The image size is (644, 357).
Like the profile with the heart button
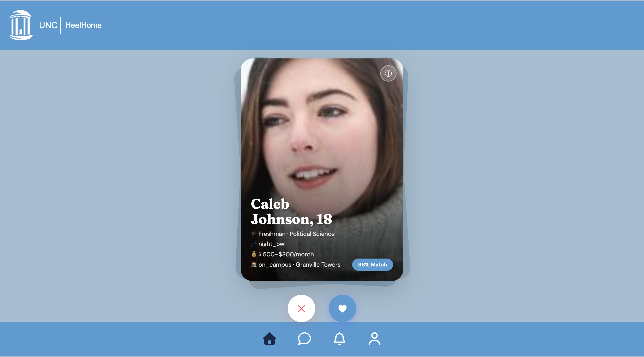click(x=342, y=308)
